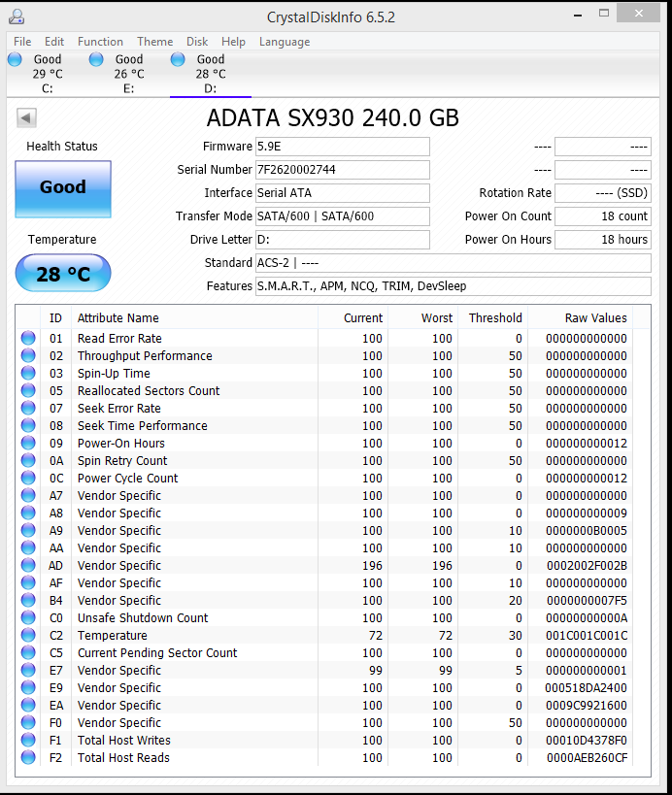Viewport: 672px width, 795px height.
Task: Click the Serial Number field
Action: point(343,170)
